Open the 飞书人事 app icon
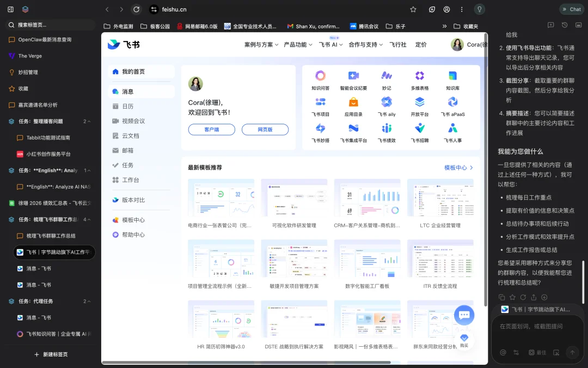The image size is (588, 368). (452, 129)
